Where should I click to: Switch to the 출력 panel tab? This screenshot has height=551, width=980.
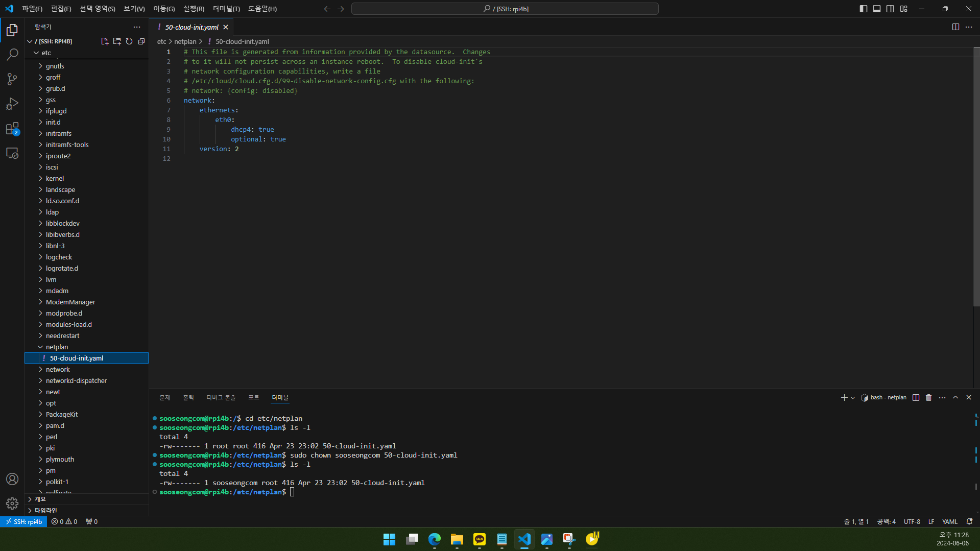188,397
